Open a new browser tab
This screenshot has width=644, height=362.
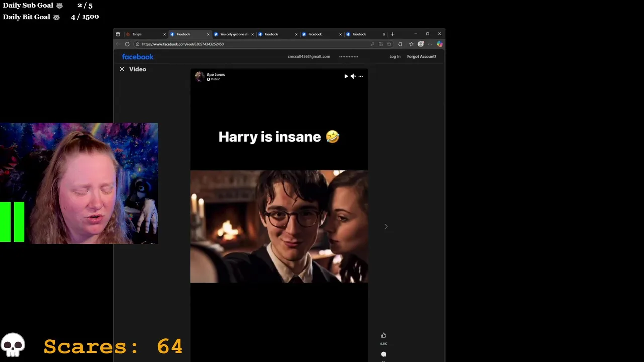pos(392,34)
